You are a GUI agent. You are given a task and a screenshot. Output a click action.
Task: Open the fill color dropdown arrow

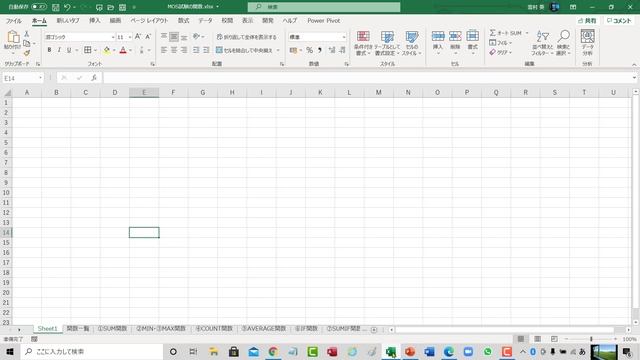click(x=114, y=50)
